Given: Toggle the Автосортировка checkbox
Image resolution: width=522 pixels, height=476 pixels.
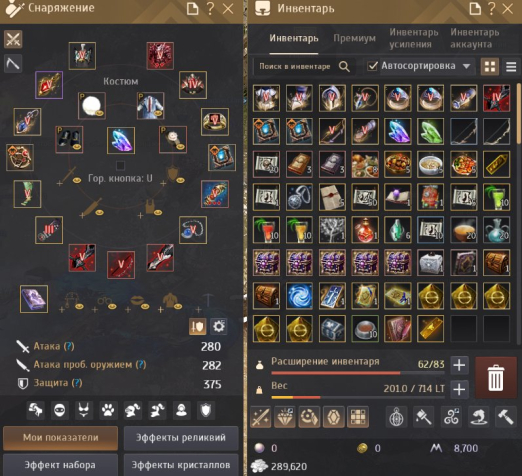Looking at the screenshot, I should [x=372, y=66].
